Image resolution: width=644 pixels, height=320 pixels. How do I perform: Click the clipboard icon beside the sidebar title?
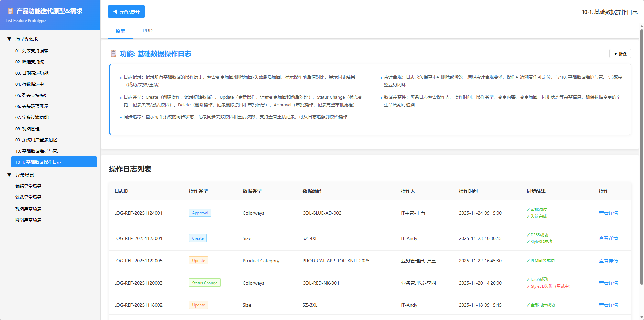(x=10, y=11)
